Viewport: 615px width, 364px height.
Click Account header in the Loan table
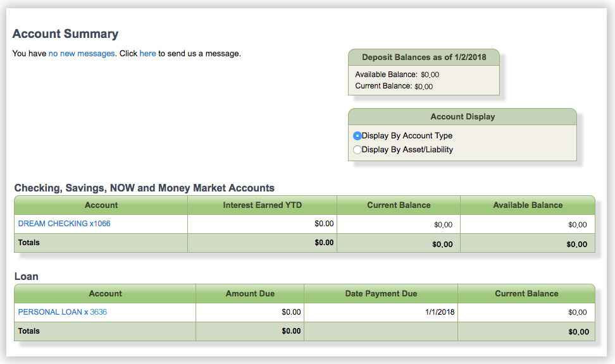[x=105, y=294]
